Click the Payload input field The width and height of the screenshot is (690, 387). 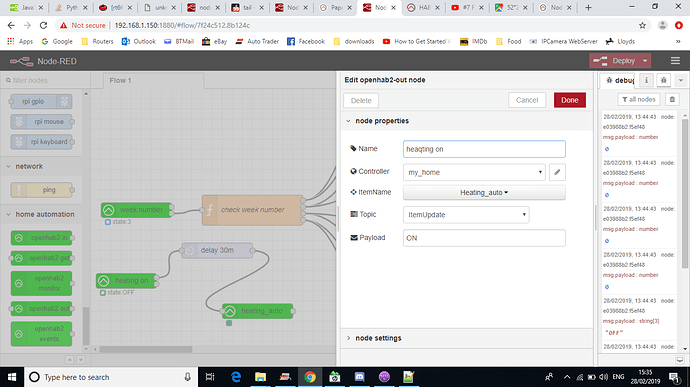pyautogui.click(x=484, y=238)
